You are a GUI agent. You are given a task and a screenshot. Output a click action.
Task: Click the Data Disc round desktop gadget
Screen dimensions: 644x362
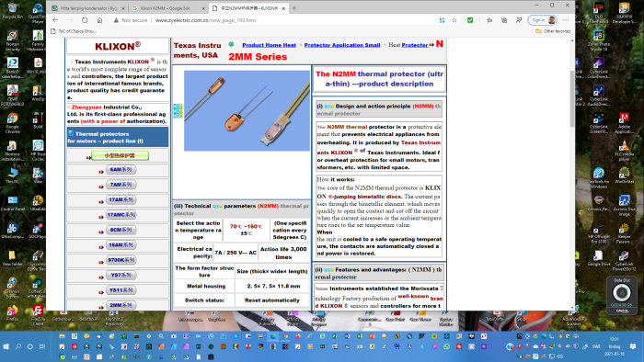[621, 293]
